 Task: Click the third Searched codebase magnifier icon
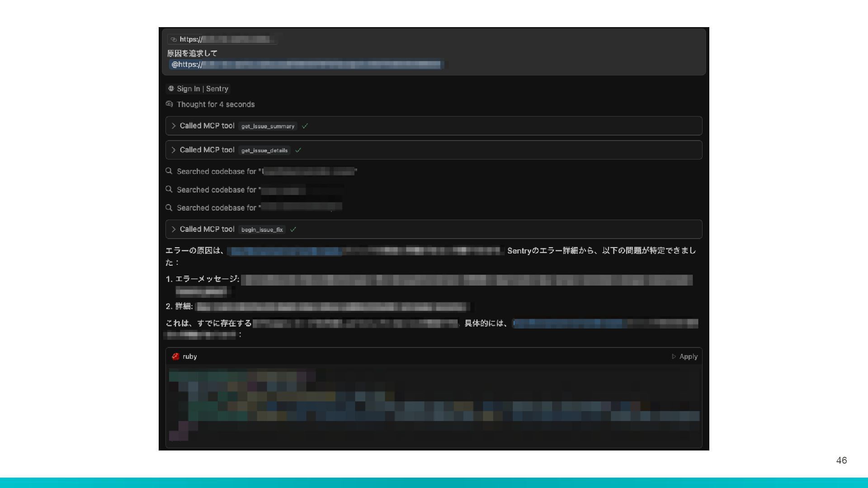tap(169, 208)
